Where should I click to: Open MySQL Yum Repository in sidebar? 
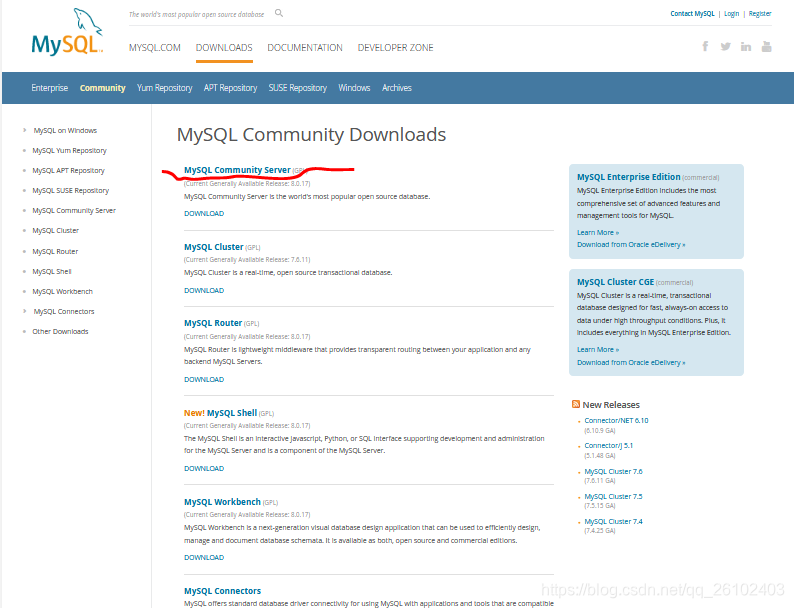pos(69,150)
